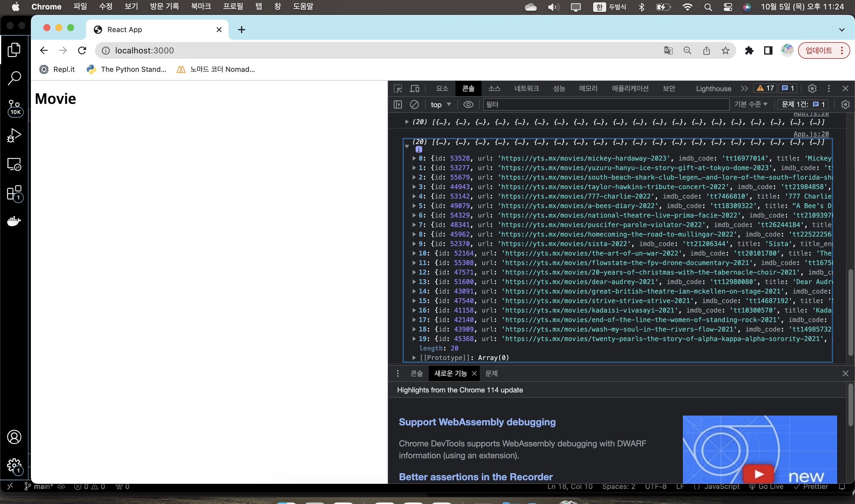Click the Chrome extensions puzzle icon

click(x=749, y=50)
